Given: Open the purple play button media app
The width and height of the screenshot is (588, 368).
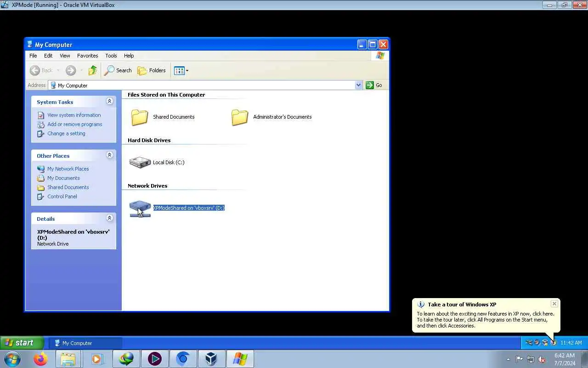Looking at the screenshot, I should tap(154, 359).
